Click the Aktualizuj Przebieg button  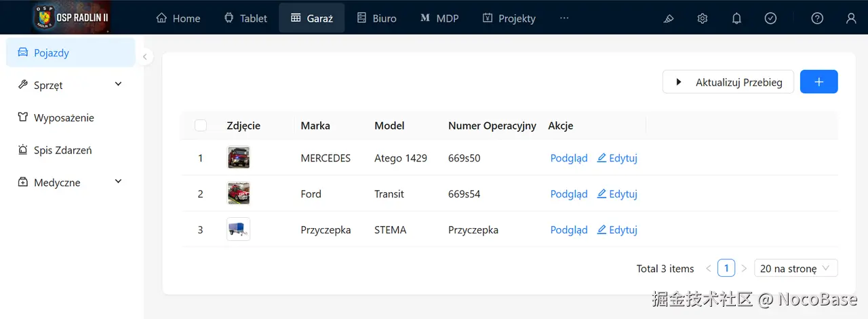[x=728, y=82]
